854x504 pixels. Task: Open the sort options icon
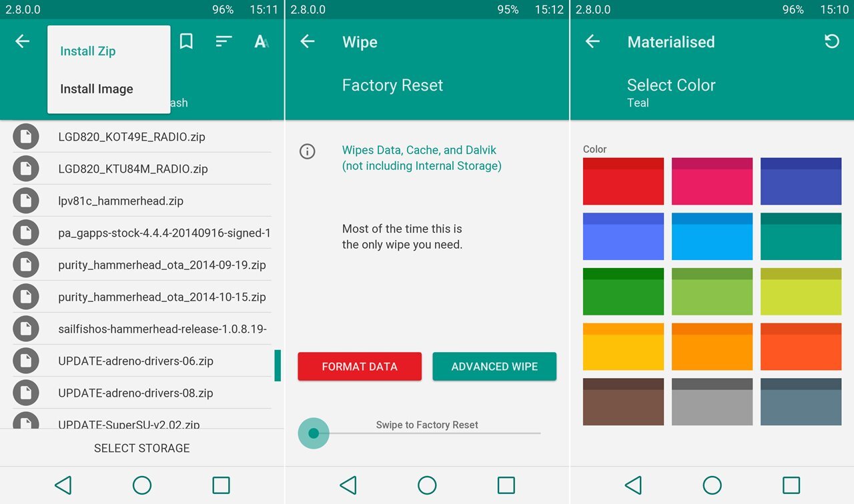[224, 42]
